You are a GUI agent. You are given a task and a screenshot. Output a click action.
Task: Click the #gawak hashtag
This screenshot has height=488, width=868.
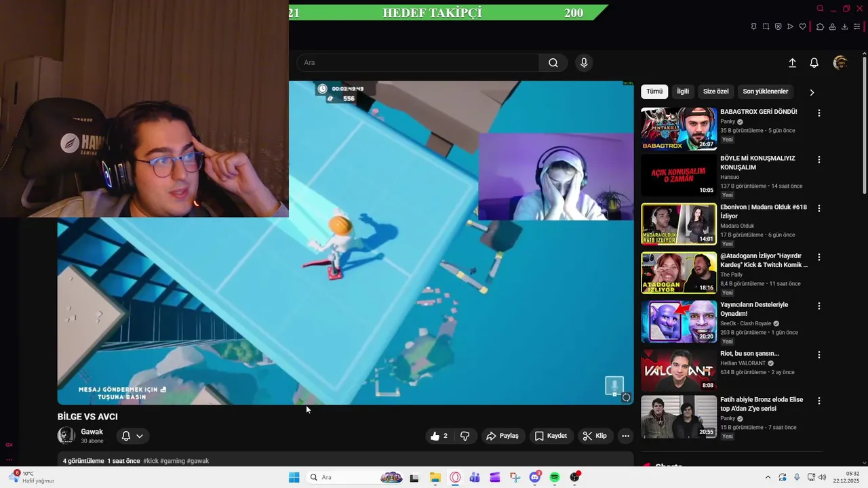198,461
